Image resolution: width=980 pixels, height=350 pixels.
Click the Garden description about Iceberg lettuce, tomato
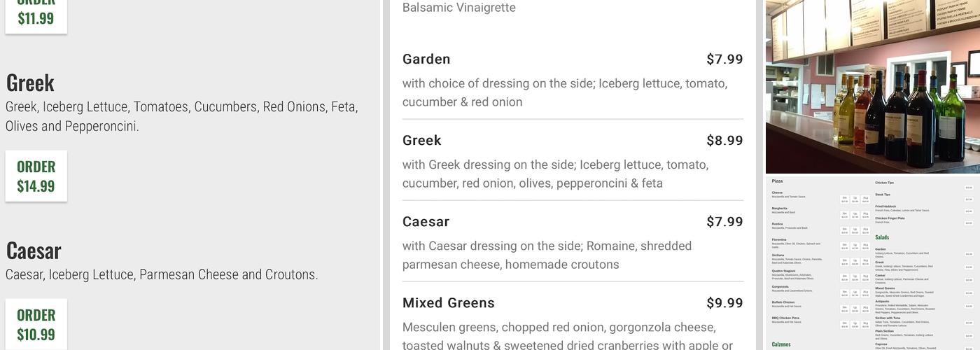[564, 92]
